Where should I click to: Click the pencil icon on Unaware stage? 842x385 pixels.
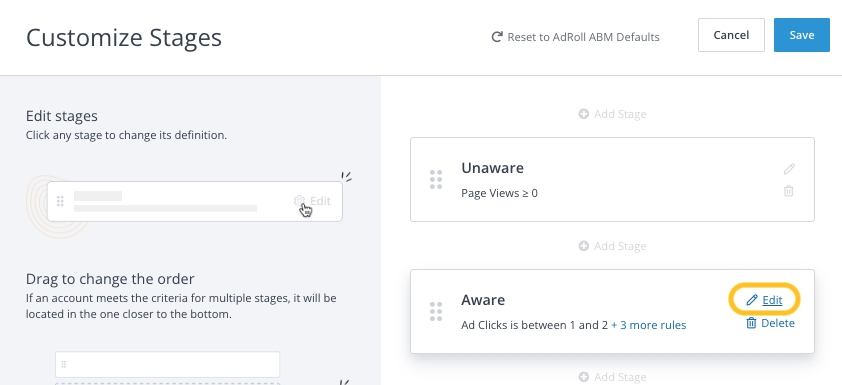point(788,169)
